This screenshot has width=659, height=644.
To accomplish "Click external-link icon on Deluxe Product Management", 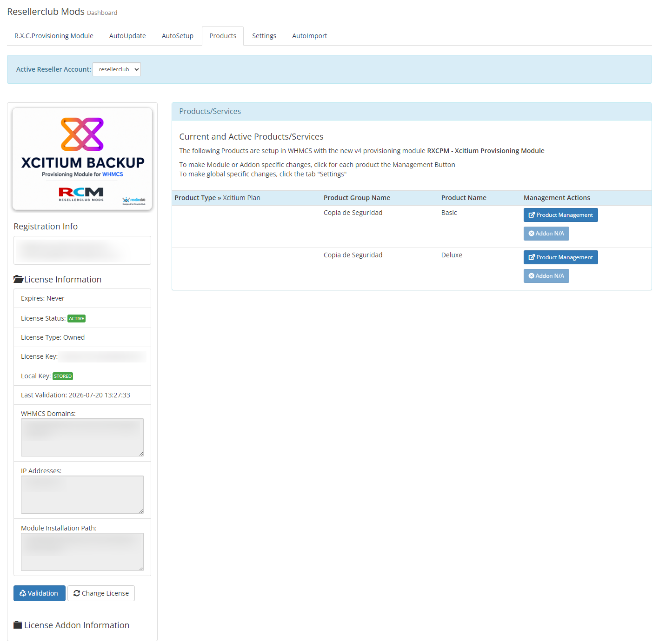I will tap(532, 257).
